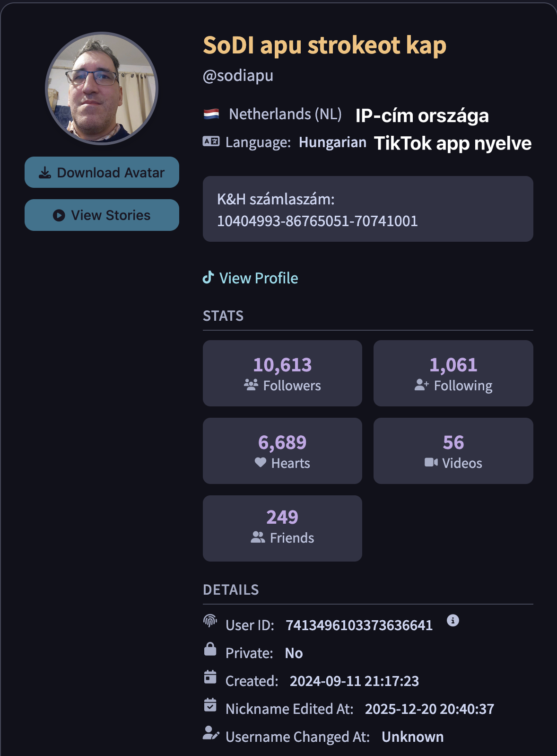
Task: Click the K&H számlaszám bio box
Action: pyautogui.click(x=368, y=209)
